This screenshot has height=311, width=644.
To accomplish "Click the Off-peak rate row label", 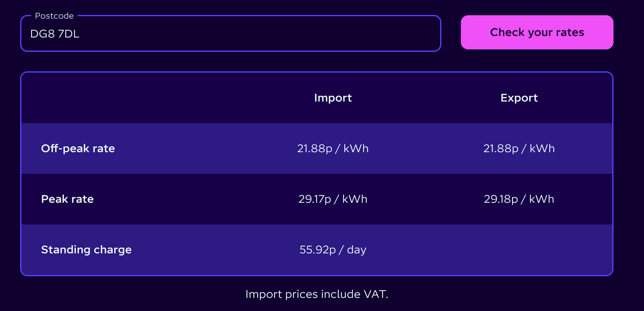I will click(x=78, y=148).
